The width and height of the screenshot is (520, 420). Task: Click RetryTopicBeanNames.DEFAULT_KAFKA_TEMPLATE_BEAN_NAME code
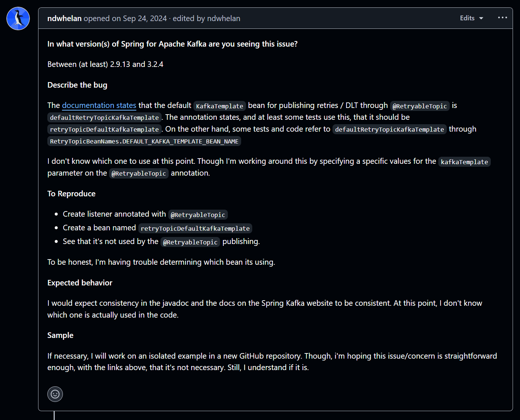pyautogui.click(x=144, y=141)
